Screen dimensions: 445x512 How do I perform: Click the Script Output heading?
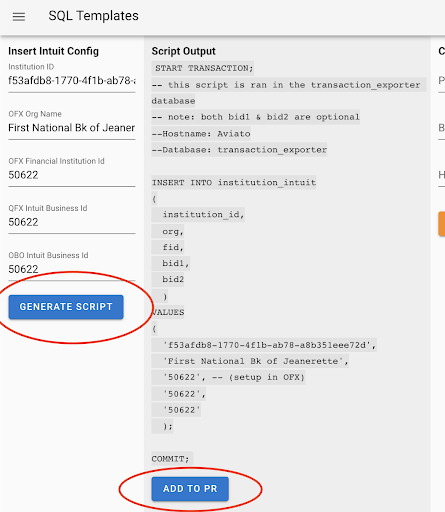tap(183, 51)
